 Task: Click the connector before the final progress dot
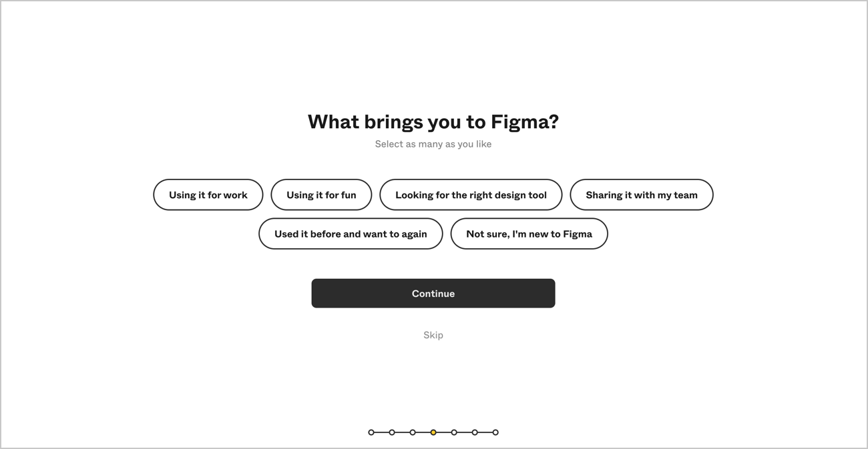tap(485, 432)
